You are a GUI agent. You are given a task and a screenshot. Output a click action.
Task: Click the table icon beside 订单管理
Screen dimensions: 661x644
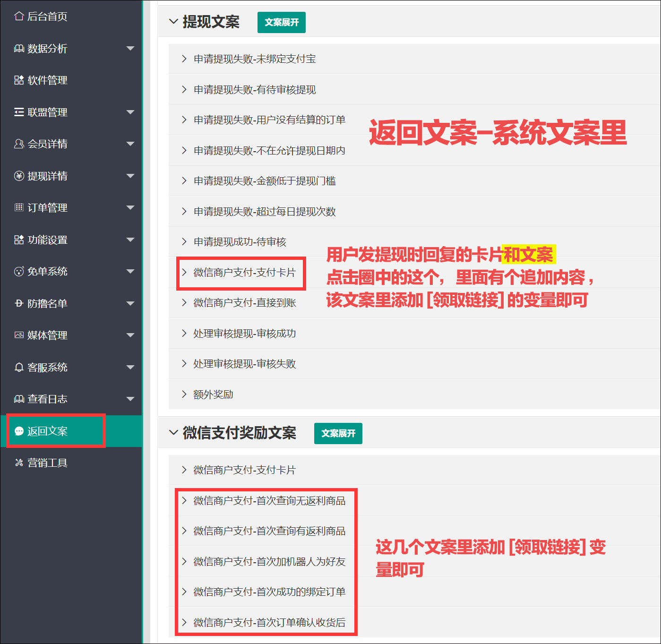pos(19,208)
